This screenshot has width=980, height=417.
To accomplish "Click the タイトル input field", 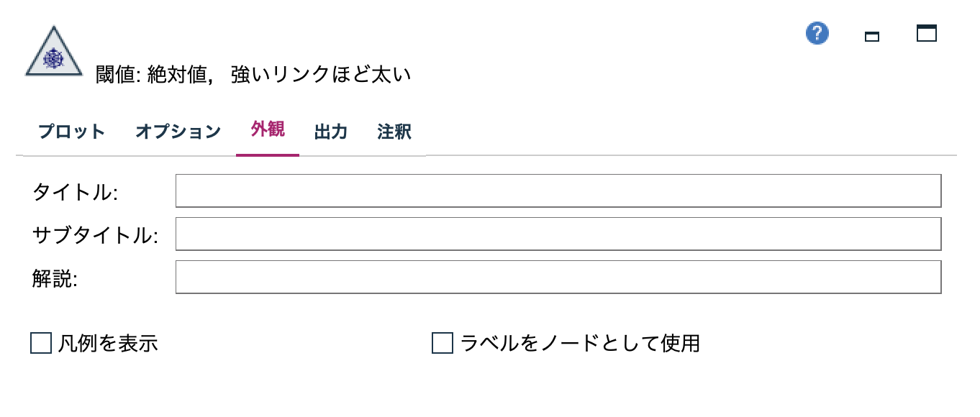I will click(x=558, y=190).
